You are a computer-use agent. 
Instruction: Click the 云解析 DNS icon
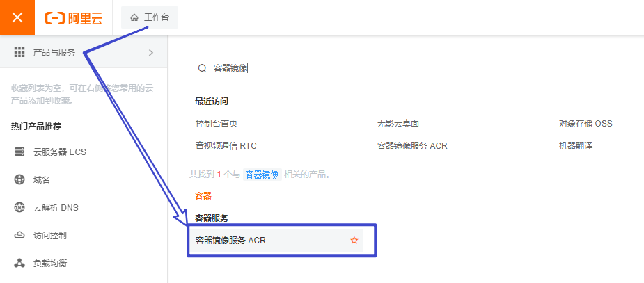pyautogui.click(x=19, y=207)
